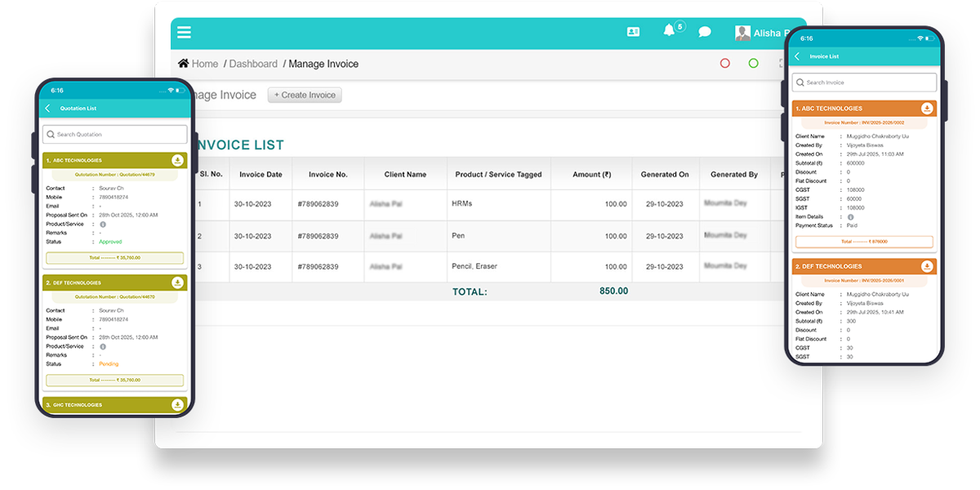This screenshot has height=490, width=980.
Task: Download ABC Technologies quotation on left phone
Action: coord(177,160)
